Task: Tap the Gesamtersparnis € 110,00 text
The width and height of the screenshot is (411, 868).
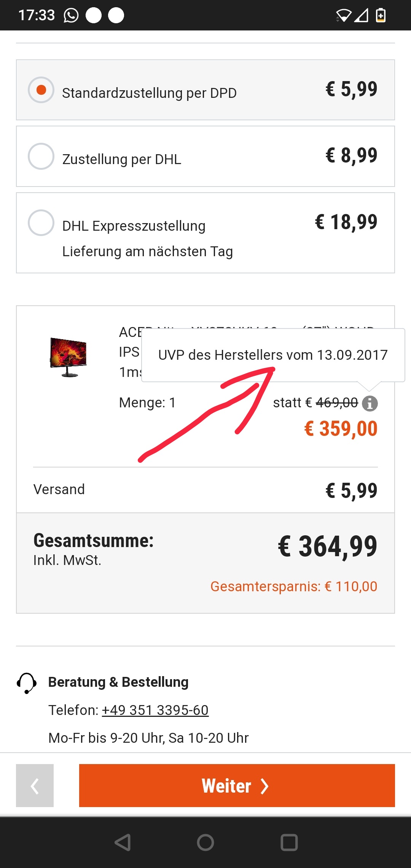Action: [x=294, y=587]
